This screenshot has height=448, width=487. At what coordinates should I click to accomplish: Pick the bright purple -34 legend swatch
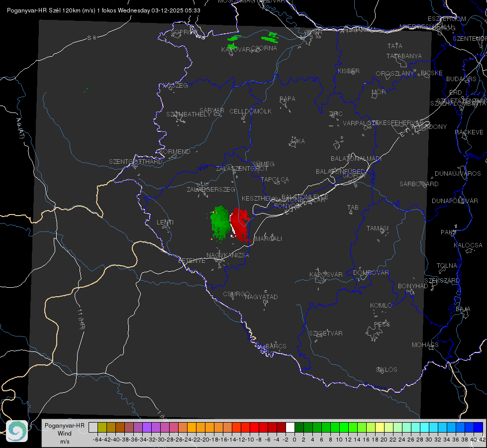147,427
